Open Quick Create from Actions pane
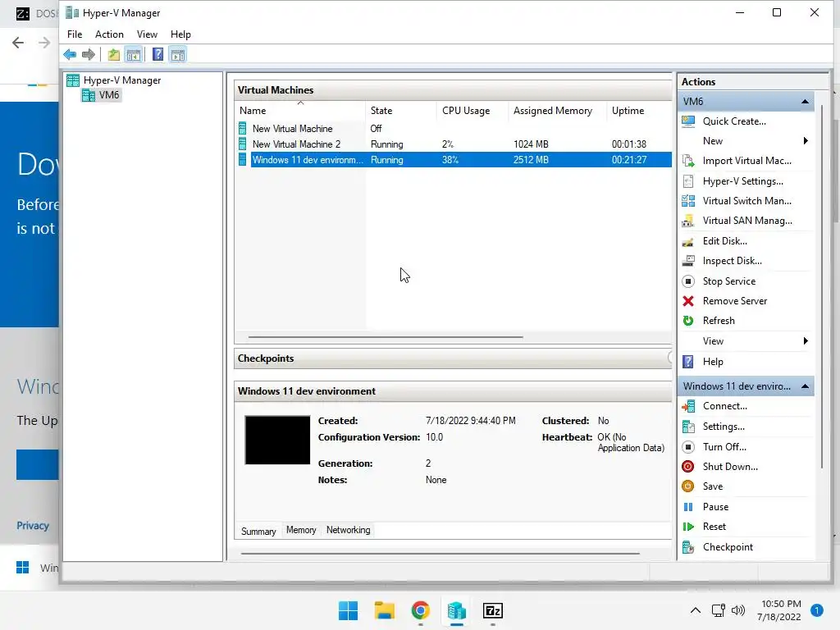840x630 pixels. pos(734,121)
